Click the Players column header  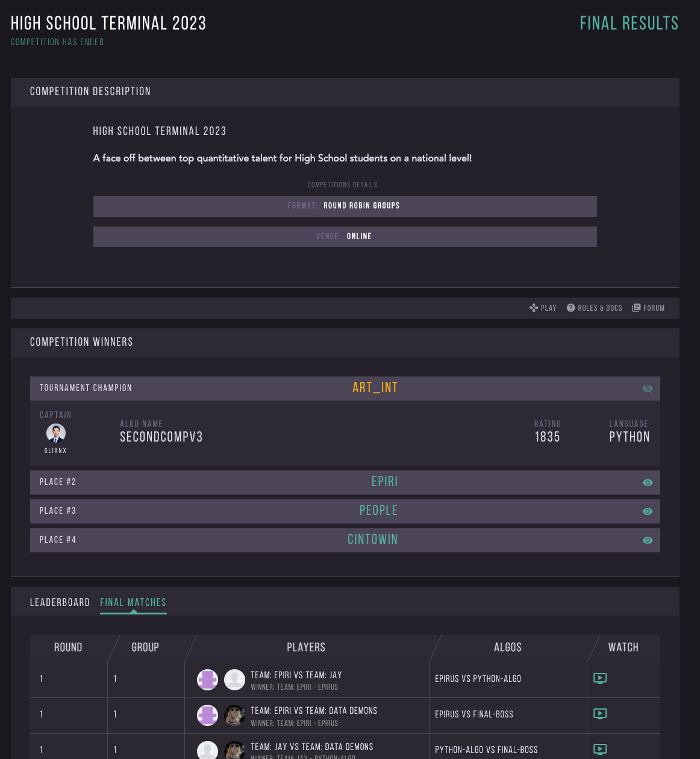(306, 647)
